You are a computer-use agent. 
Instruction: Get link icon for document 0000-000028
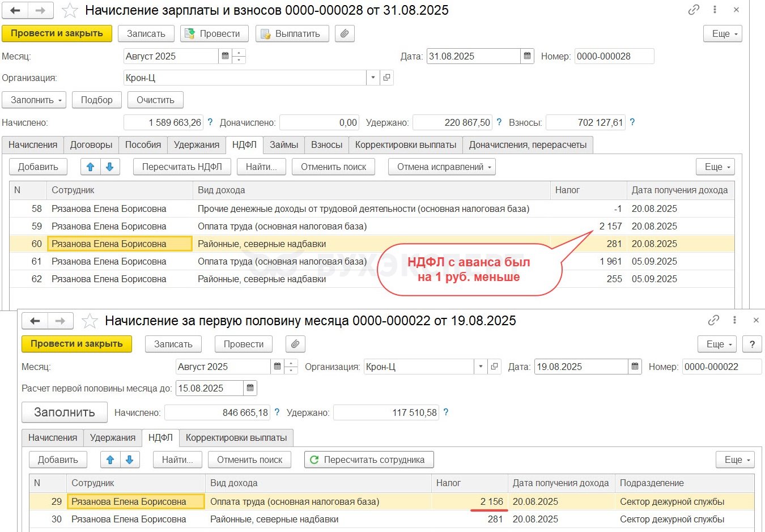[x=694, y=10]
